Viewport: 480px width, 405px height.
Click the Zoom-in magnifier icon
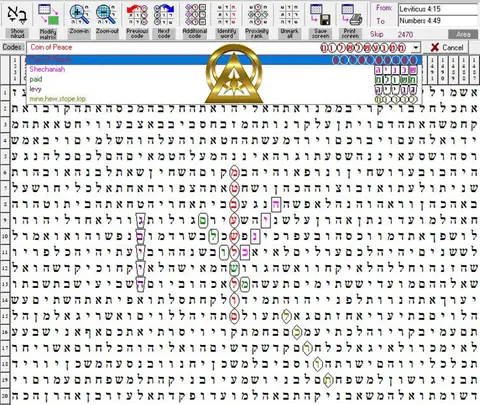pos(79,14)
